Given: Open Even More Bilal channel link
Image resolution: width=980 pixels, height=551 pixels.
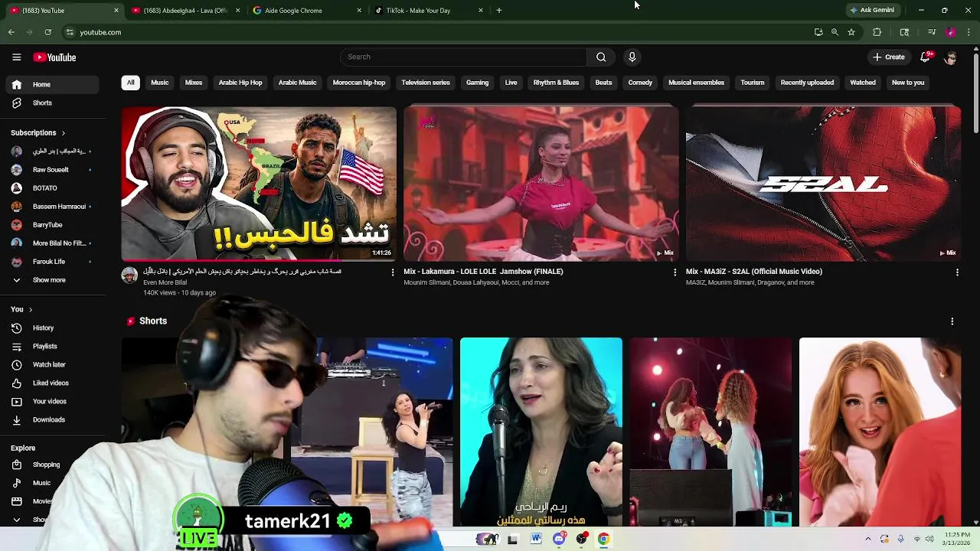Looking at the screenshot, I should [x=165, y=282].
